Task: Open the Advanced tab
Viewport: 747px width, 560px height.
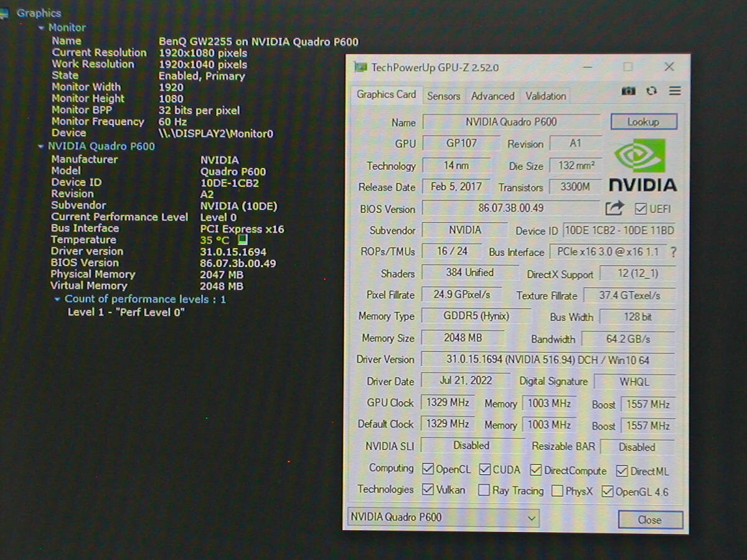Action: (492, 96)
